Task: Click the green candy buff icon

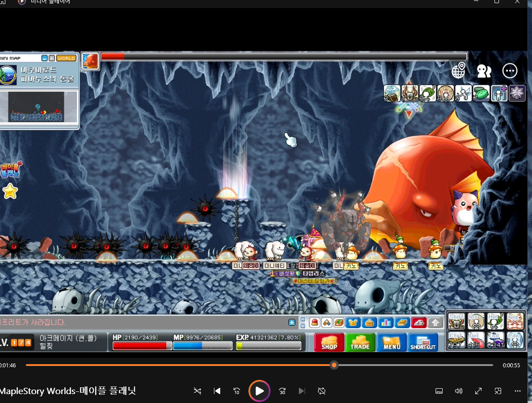Action: [481, 93]
